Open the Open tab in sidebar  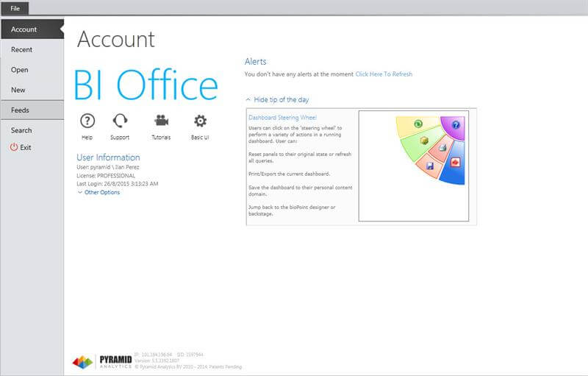click(x=32, y=70)
